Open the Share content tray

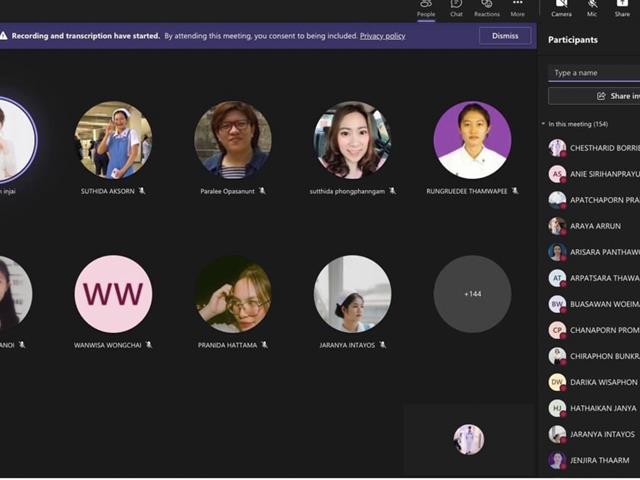coord(622,8)
